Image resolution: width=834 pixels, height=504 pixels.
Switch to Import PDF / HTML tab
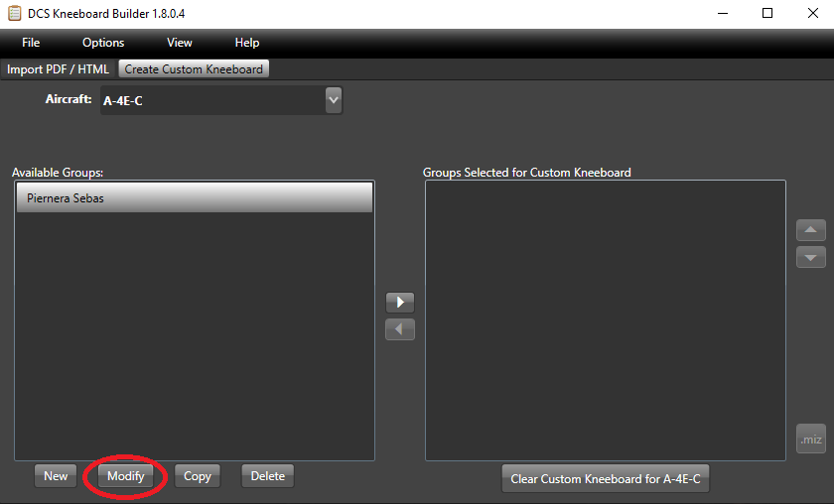point(58,69)
